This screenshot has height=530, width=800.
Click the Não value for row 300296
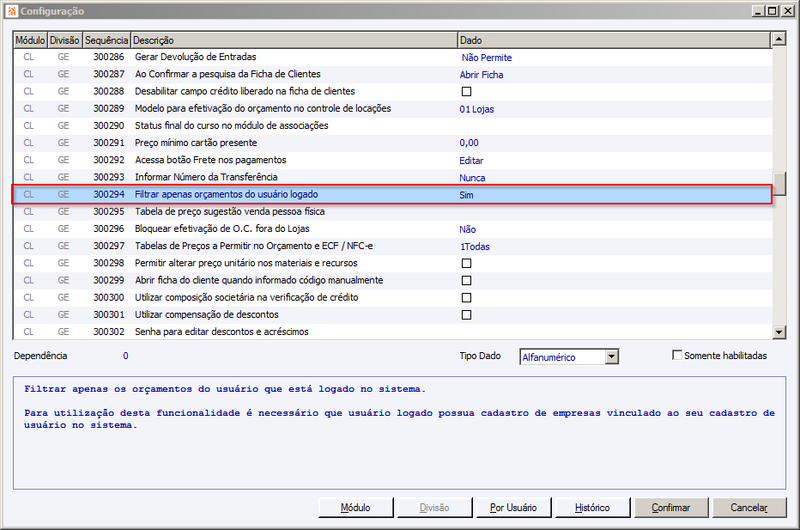point(467,230)
